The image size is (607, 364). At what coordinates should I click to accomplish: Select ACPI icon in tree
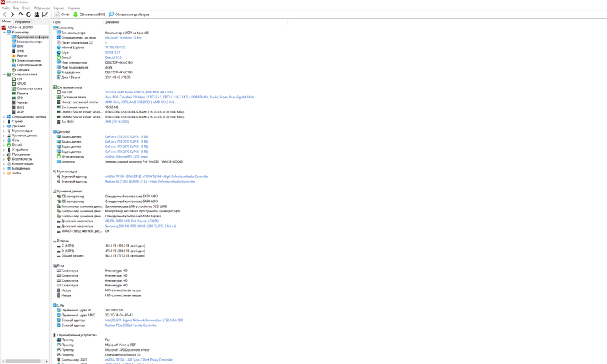(14, 112)
